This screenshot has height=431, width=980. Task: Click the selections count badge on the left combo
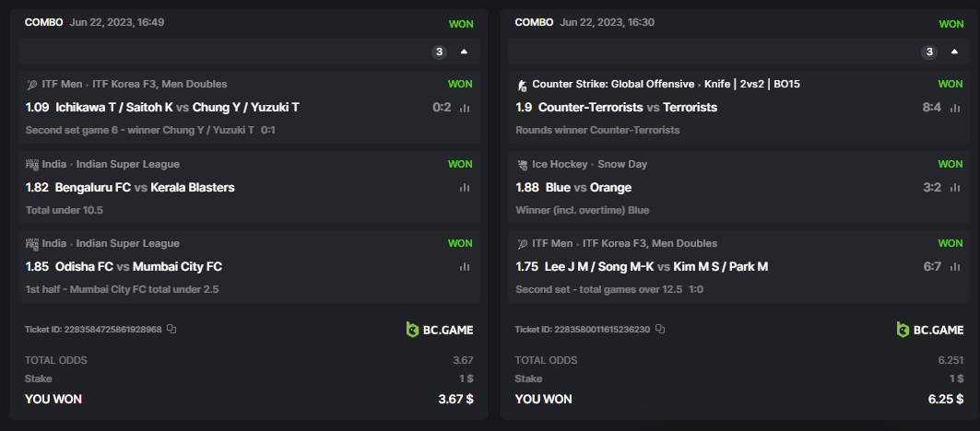click(x=440, y=52)
